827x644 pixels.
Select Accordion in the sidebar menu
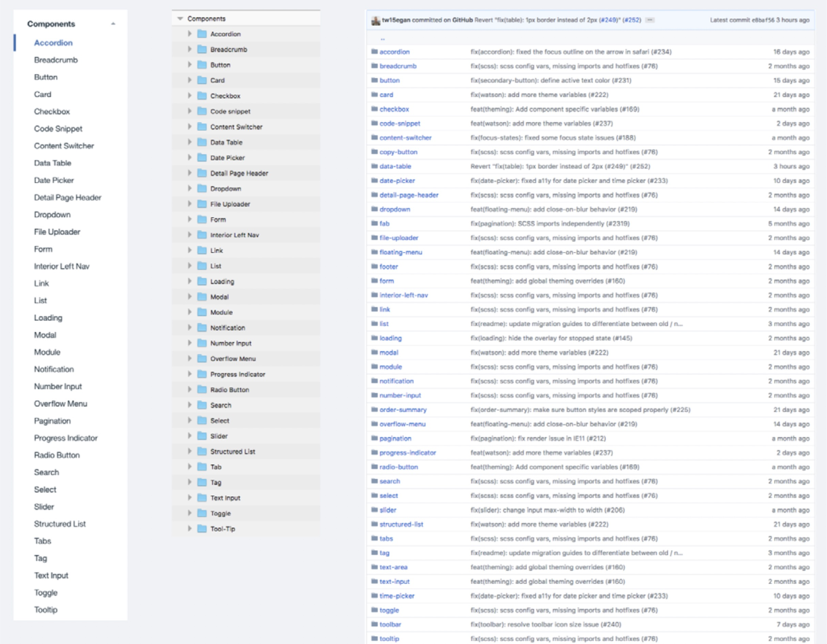point(53,43)
